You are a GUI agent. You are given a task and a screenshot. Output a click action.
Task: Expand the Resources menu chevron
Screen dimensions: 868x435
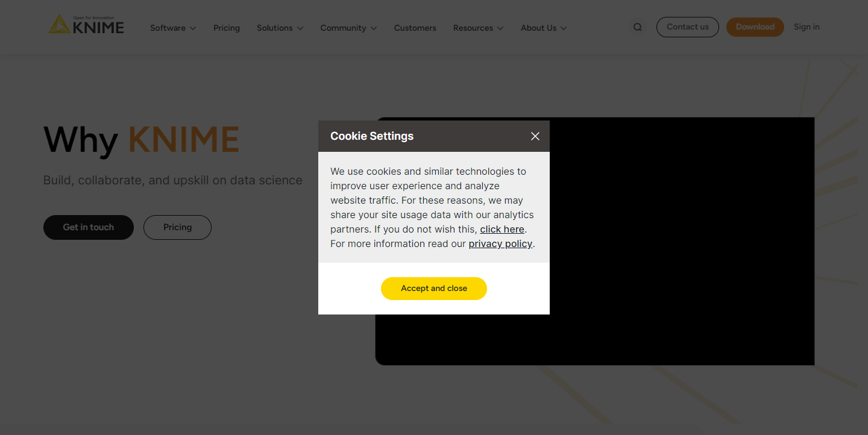[500, 28]
